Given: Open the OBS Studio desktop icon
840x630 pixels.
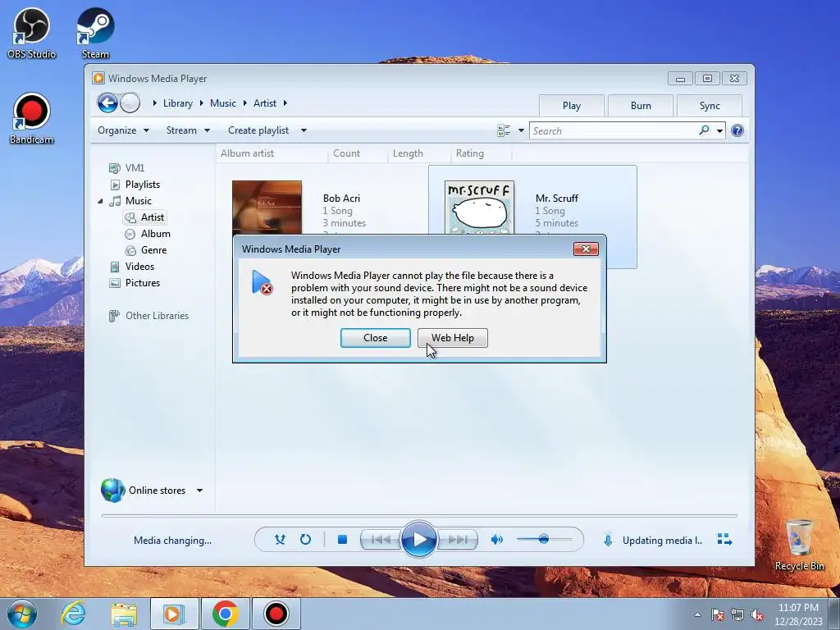Looking at the screenshot, I should point(31,33).
